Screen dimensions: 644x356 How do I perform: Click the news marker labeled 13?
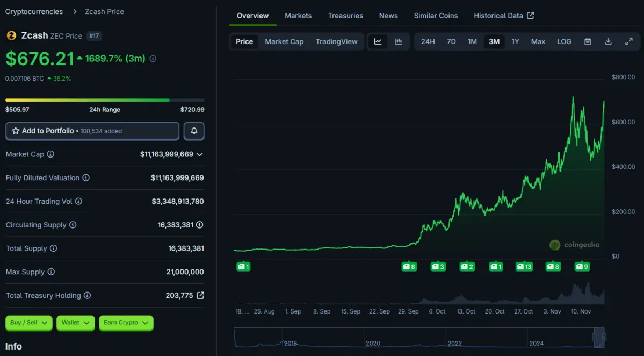coord(524,266)
